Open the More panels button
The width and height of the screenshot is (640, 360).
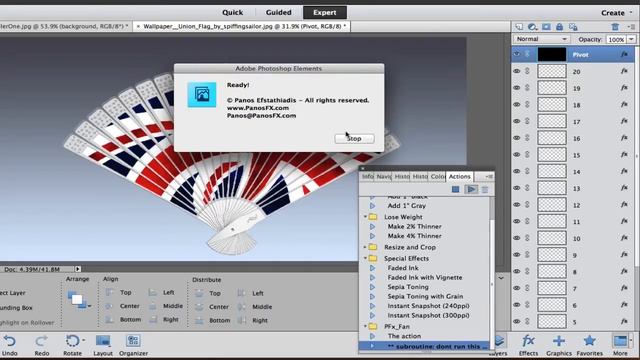click(x=620, y=345)
